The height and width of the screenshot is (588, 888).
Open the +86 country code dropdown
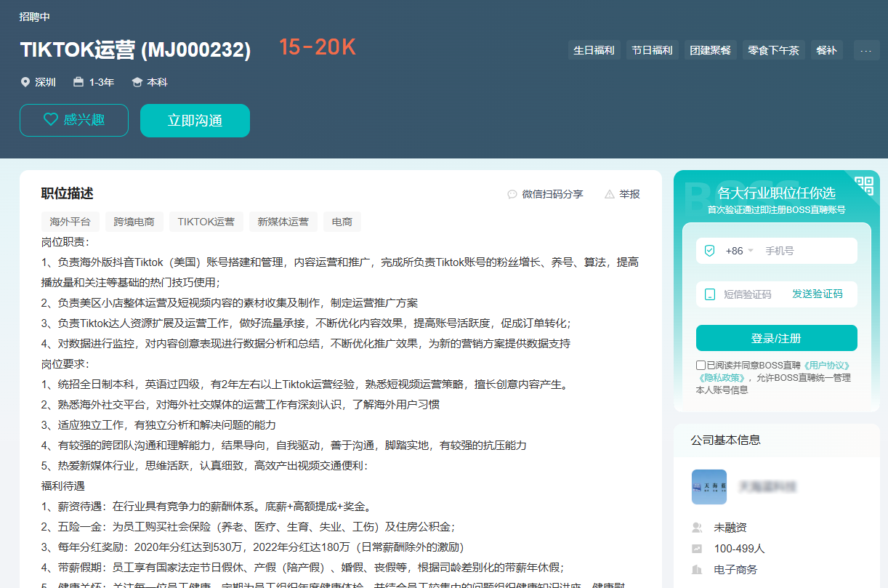coord(739,251)
